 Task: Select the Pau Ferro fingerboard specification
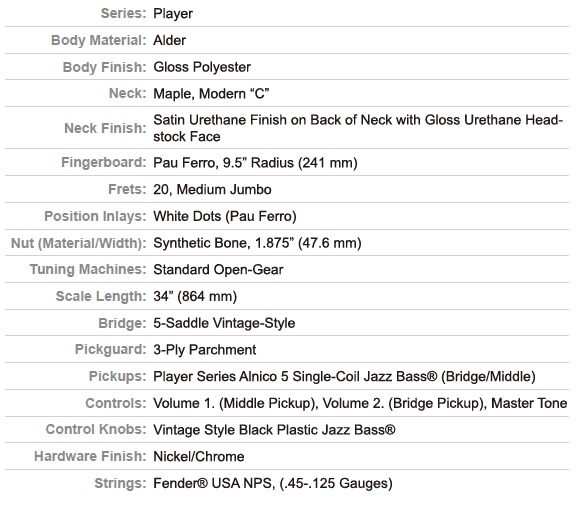[x=255, y=163]
